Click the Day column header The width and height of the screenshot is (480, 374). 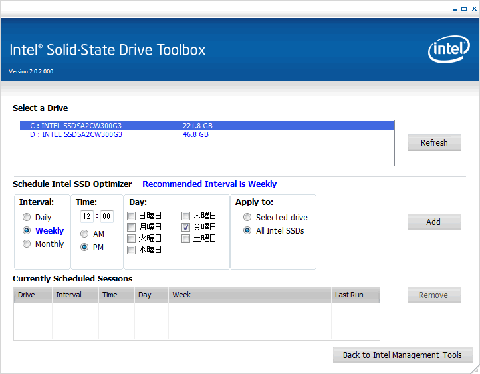152,295
